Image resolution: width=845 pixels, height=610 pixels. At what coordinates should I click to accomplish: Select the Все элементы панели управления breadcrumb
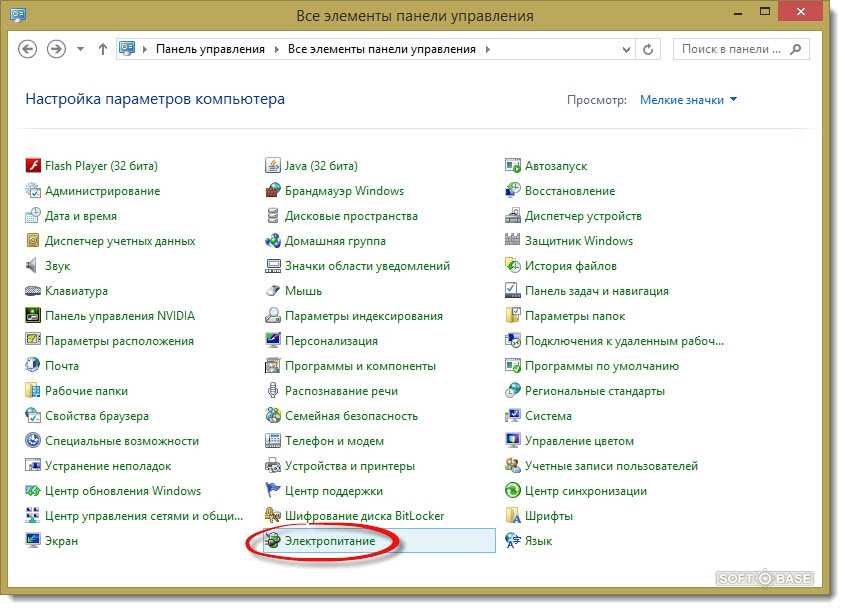click(382, 49)
